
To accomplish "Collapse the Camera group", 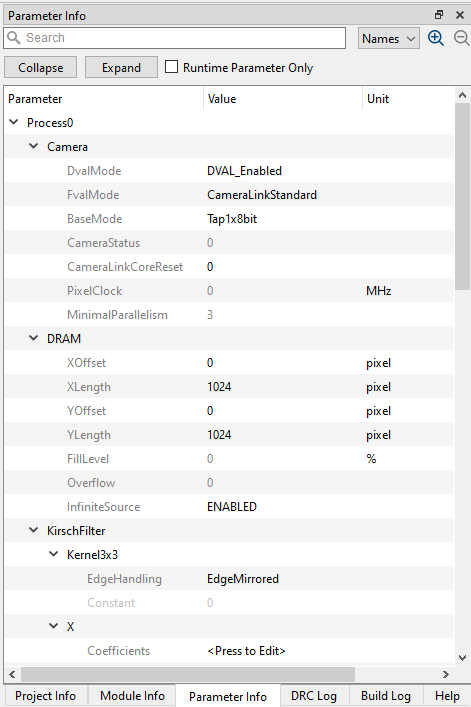I will [x=34, y=146].
